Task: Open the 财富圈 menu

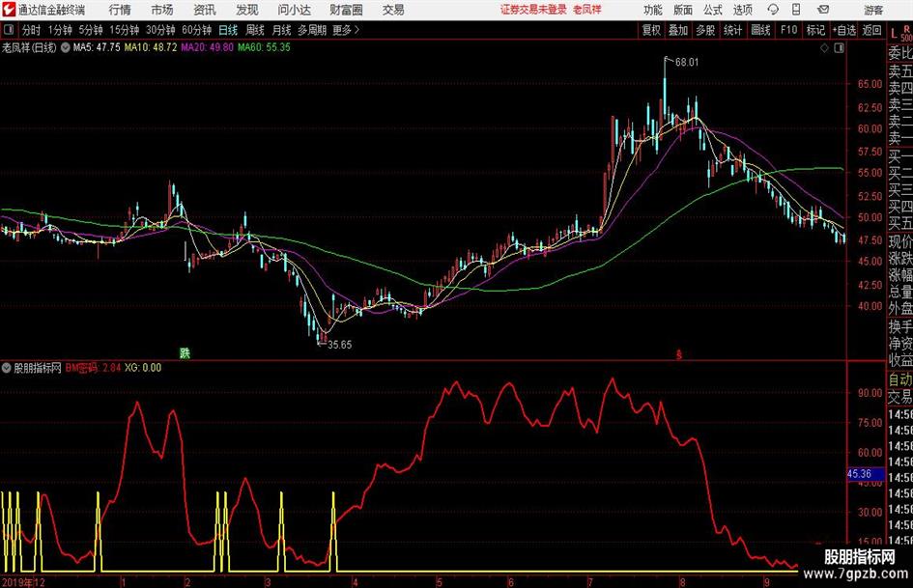Action: click(x=346, y=10)
